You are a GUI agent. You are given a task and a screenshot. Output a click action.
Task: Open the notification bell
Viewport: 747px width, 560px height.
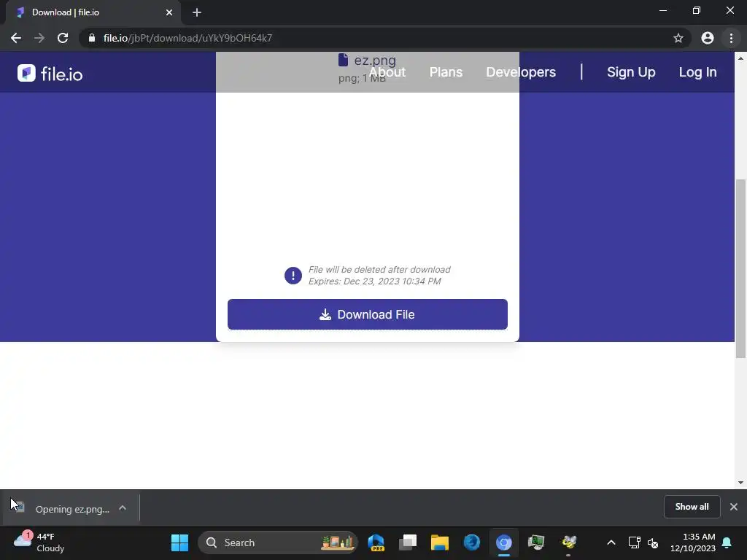(727, 542)
